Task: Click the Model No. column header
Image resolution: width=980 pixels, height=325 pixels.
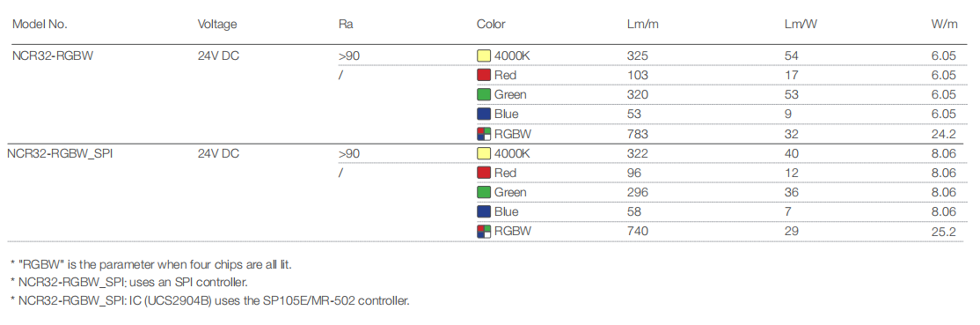Action: [40, 25]
